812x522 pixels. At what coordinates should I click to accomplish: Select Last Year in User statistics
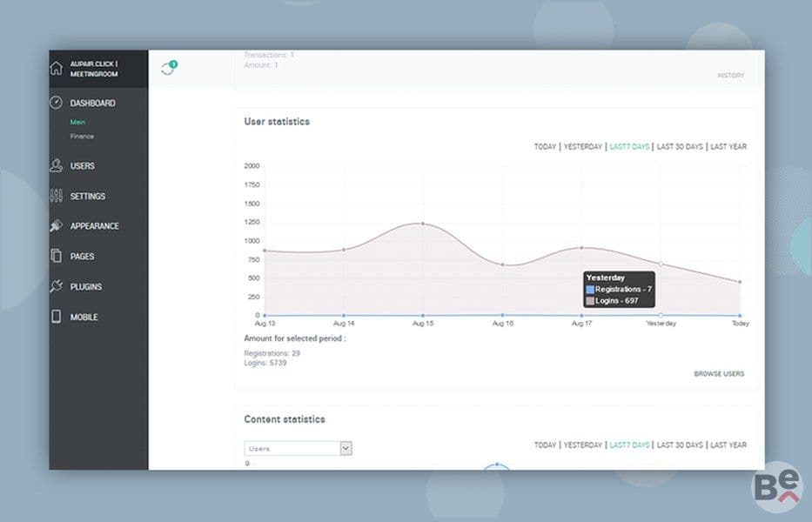[x=728, y=147]
